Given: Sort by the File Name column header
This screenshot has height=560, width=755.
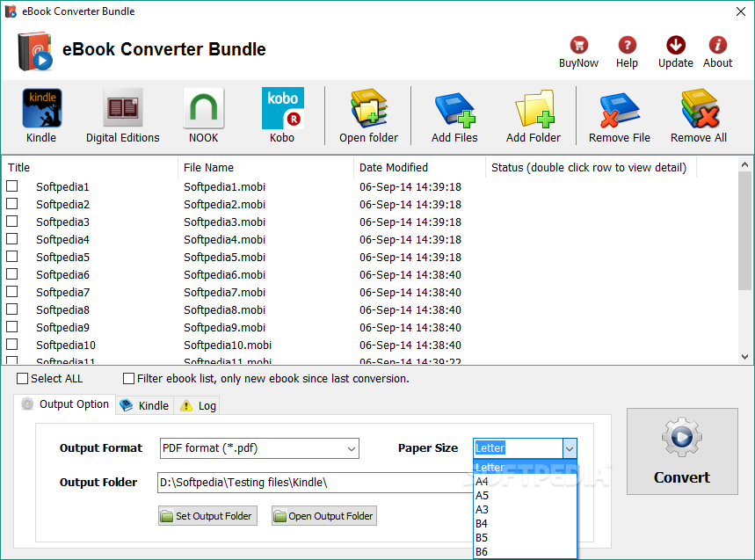Looking at the screenshot, I should 265,167.
